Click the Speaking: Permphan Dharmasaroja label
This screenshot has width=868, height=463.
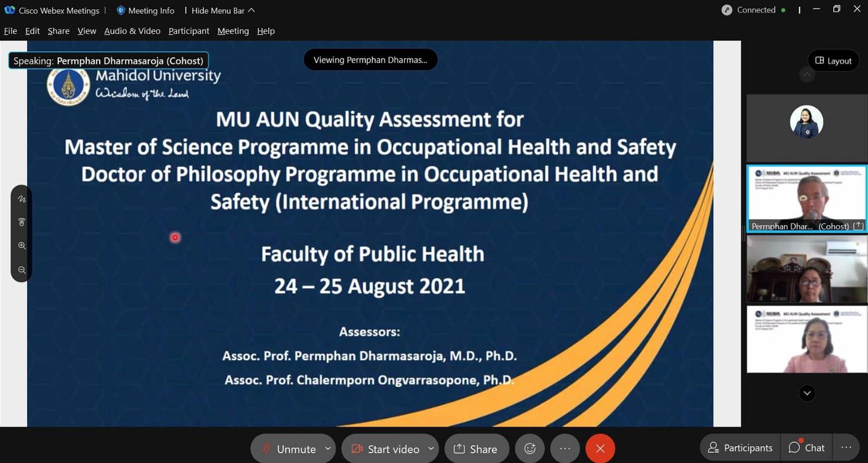pyautogui.click(x=108, y=61)
